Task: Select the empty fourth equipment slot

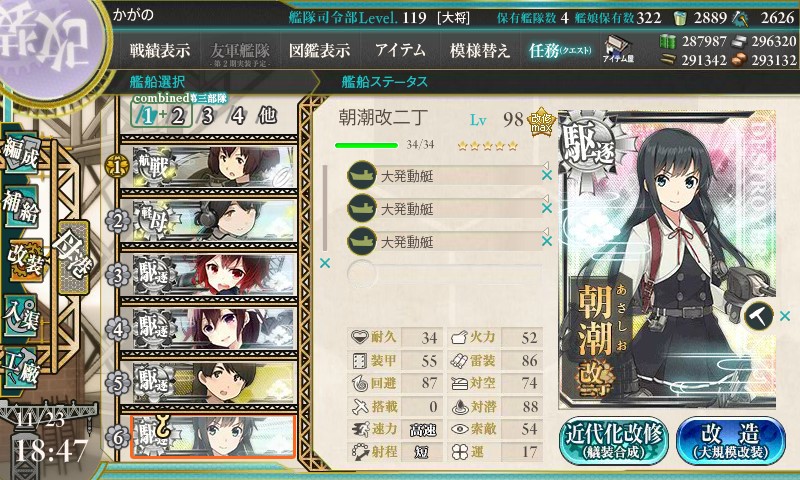Action: point(444,274)
